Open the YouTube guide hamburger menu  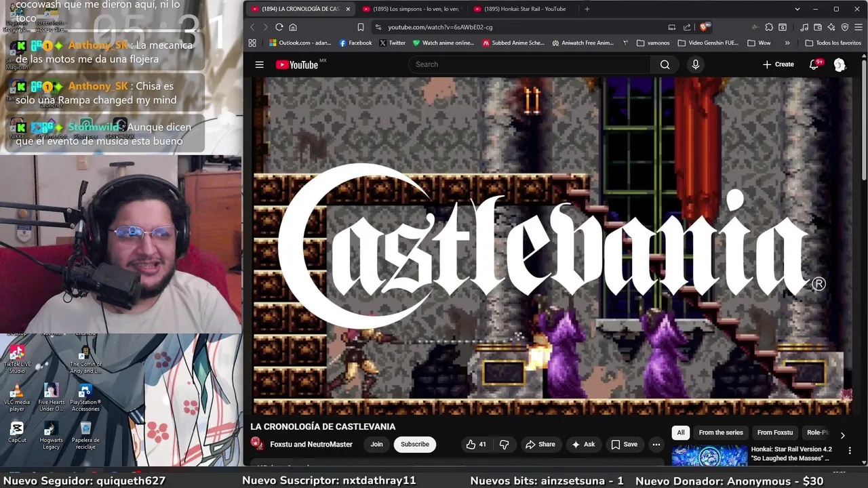click(x=259, y=64)
